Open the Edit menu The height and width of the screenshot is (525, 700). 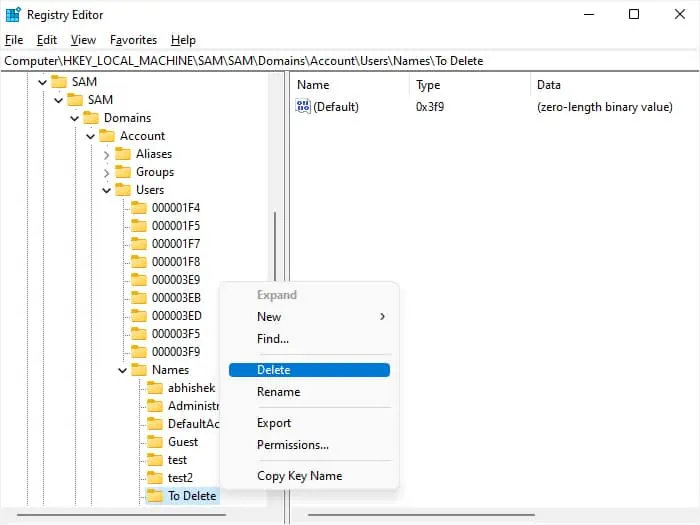point(46,40)
